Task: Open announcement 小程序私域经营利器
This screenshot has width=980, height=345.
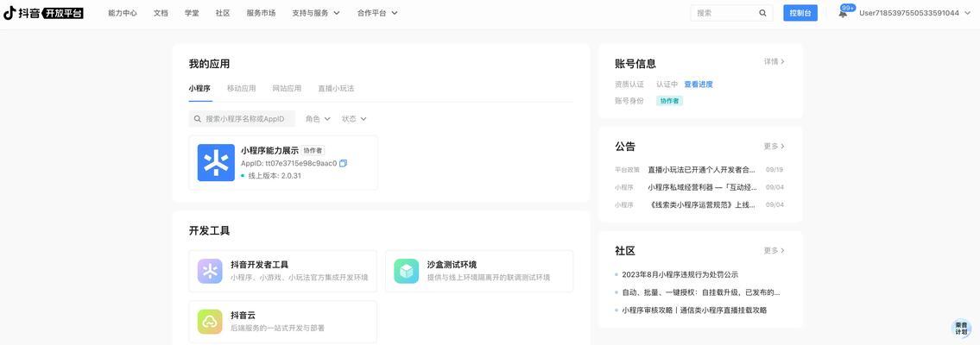Action: pos(703,187)
